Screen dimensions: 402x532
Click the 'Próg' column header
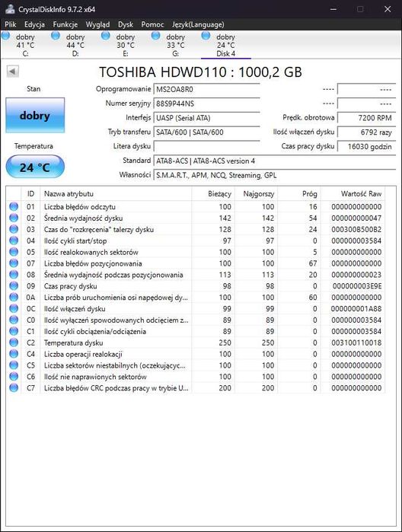299,194
